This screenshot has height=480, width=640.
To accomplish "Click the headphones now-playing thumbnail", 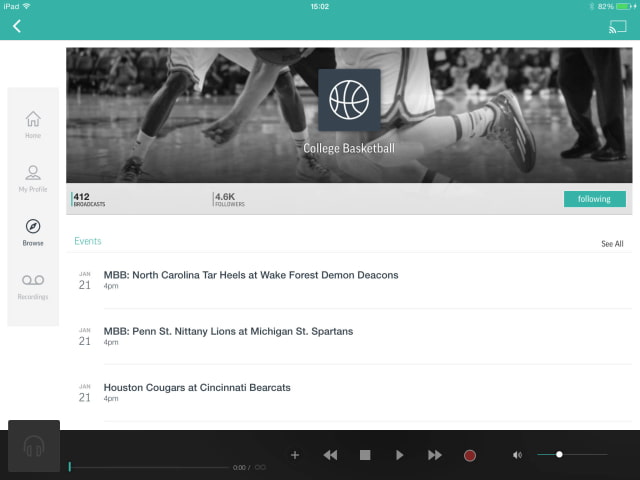I will (34, 446).
